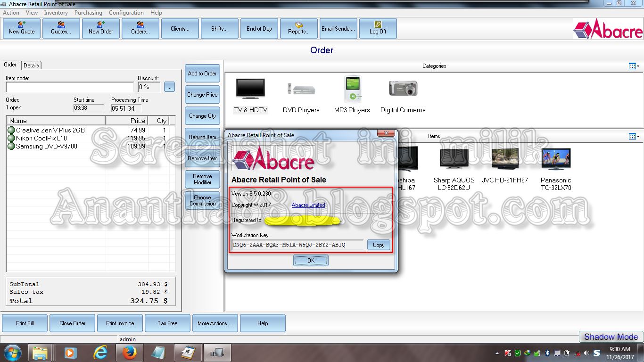
Task: Click the Add to Order button
Action: [x=202, y=74]
